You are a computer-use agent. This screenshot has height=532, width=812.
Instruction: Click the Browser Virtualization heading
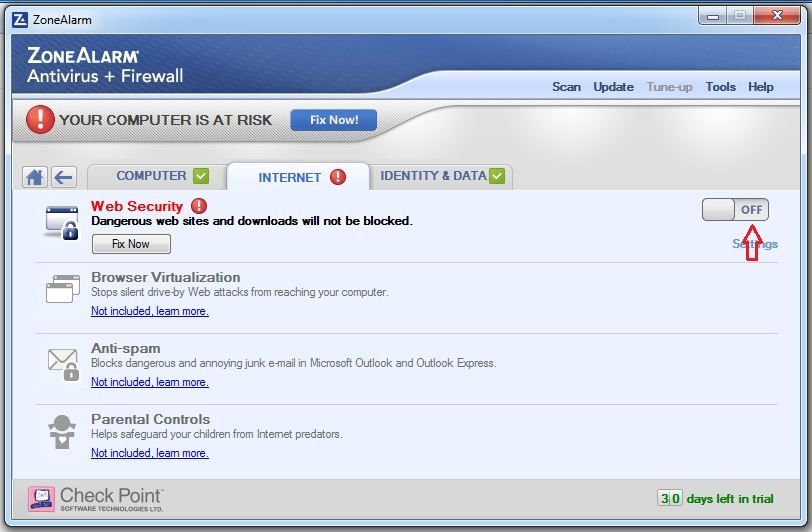tap(166, 277)
